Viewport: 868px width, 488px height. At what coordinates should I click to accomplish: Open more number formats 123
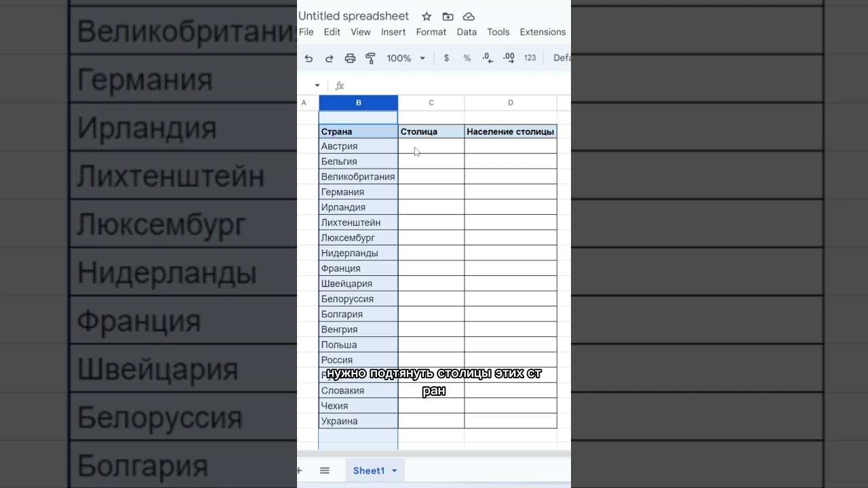pyautogui.click(x=530, y=58)
